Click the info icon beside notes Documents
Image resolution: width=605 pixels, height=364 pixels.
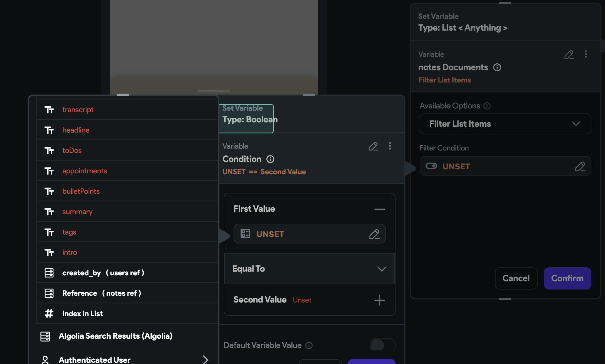[497, 67]
